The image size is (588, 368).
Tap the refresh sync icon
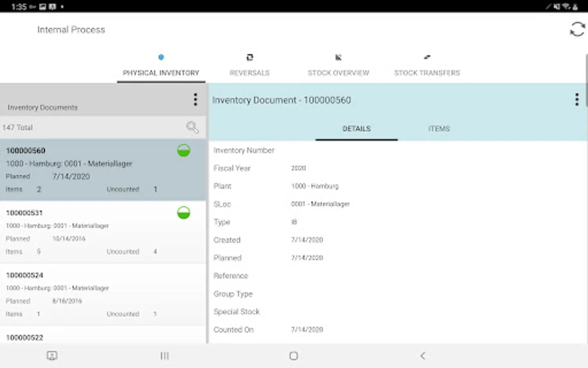click(x=577, y=29)
